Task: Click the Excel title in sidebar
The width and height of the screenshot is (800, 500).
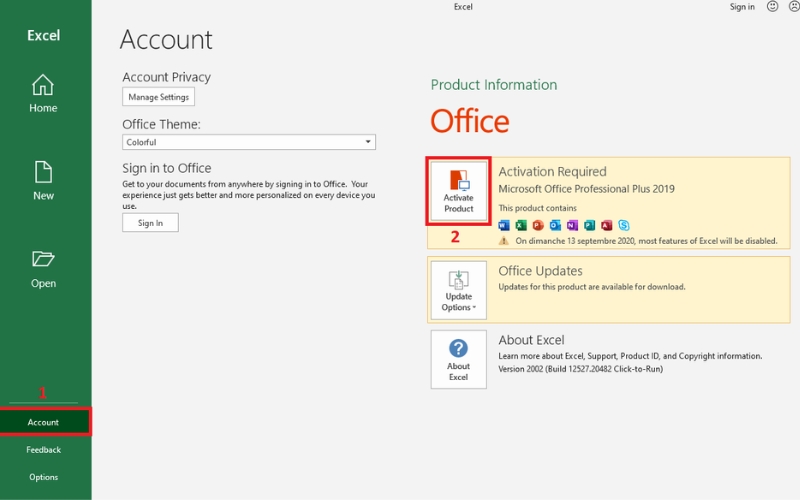Action: [43, 35]
